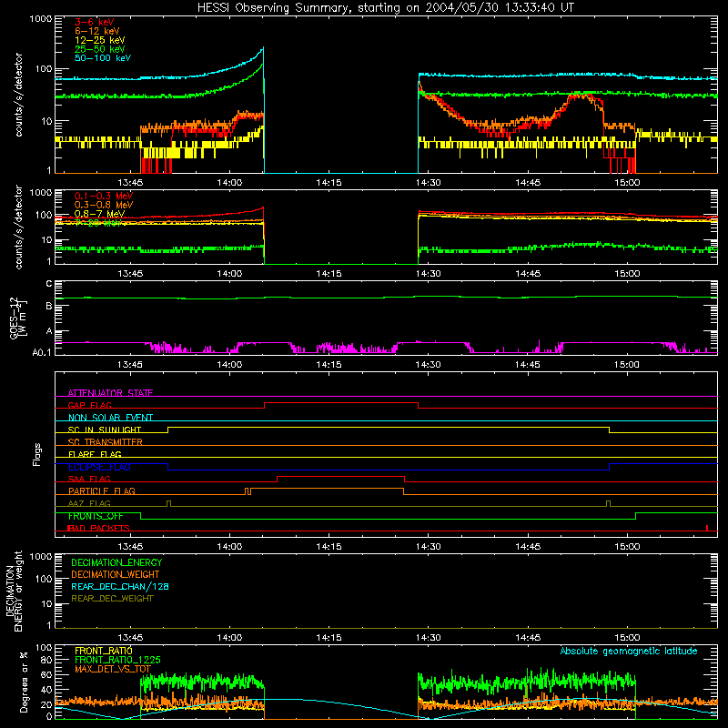Click the vertical Flags axis title

tap(36, 454)
